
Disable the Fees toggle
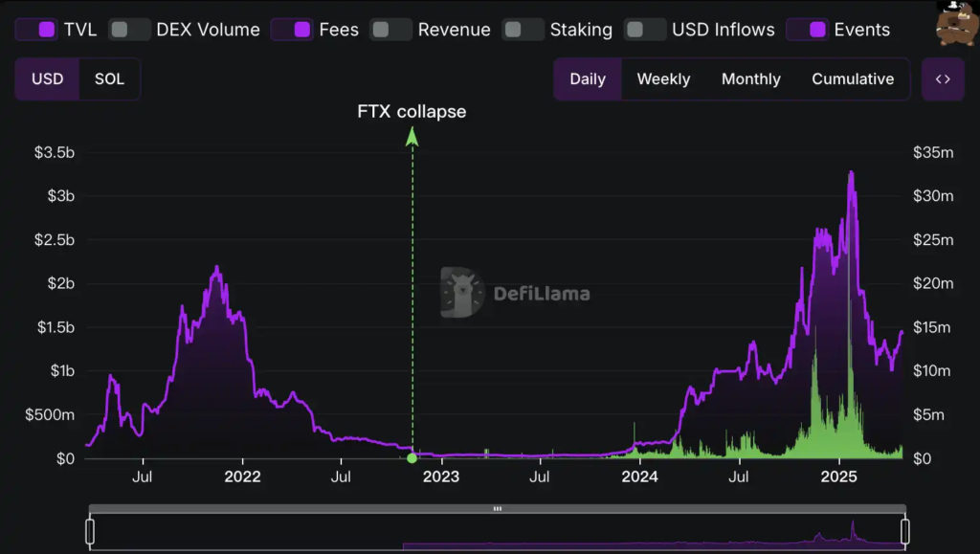(x=292, y=30)
